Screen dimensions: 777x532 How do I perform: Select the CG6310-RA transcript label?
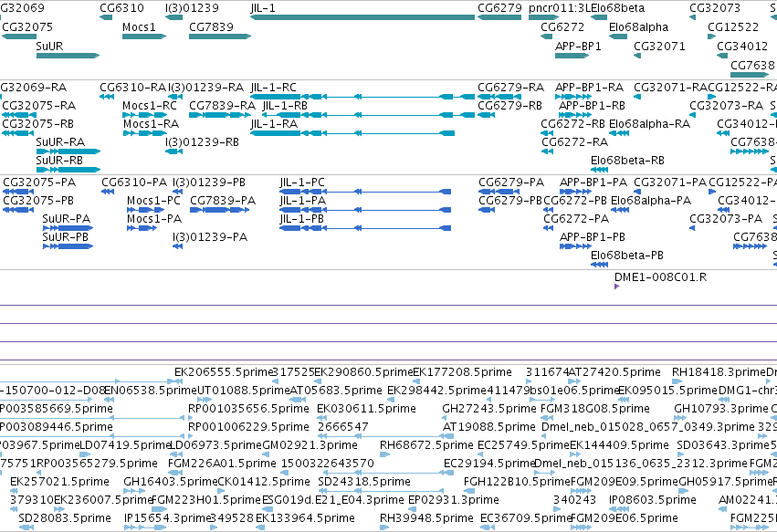point(132,88)
